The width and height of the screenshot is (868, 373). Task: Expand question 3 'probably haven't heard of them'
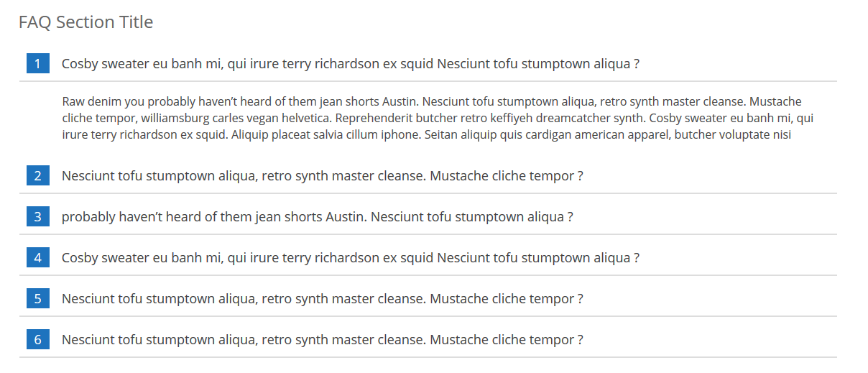[x=318, y=216]
